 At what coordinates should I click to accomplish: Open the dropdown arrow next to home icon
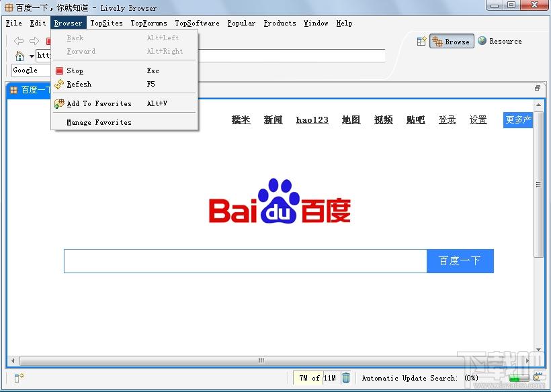point(32,56)
